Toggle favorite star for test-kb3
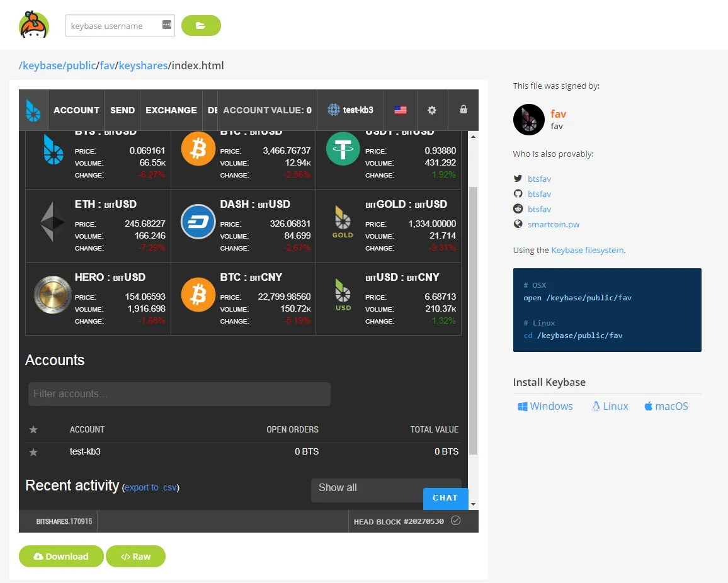This screenshot has height=583, width=728. 33,451
